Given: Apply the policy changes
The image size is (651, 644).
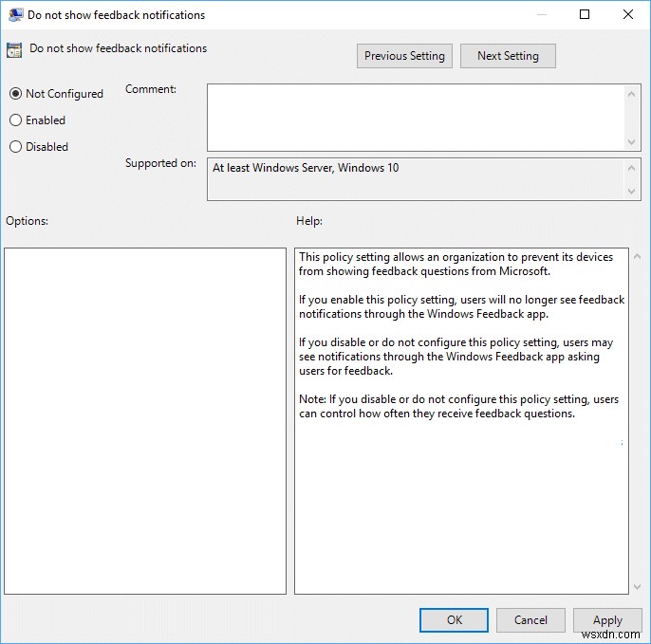Looking at the screenshot, I should (x=607, y=620).
